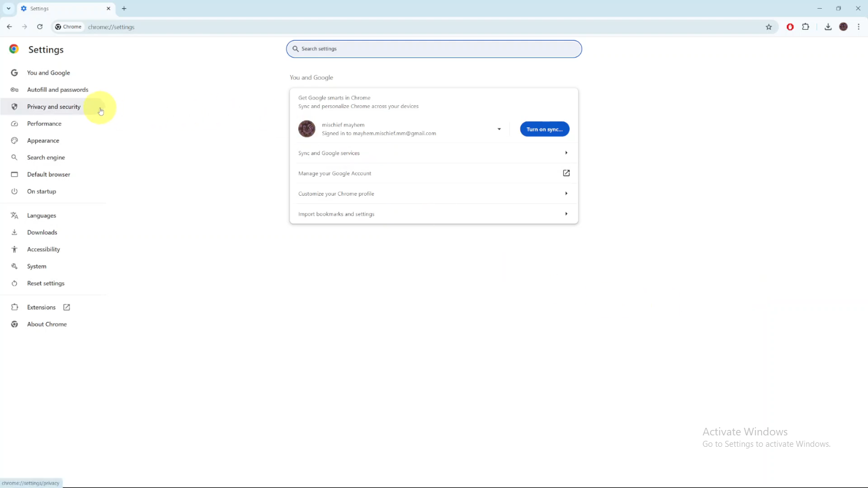The width and height of the screenshot is (868, 488).
Task: Open the red Opera-style extension icon
Action: point(790,27)
